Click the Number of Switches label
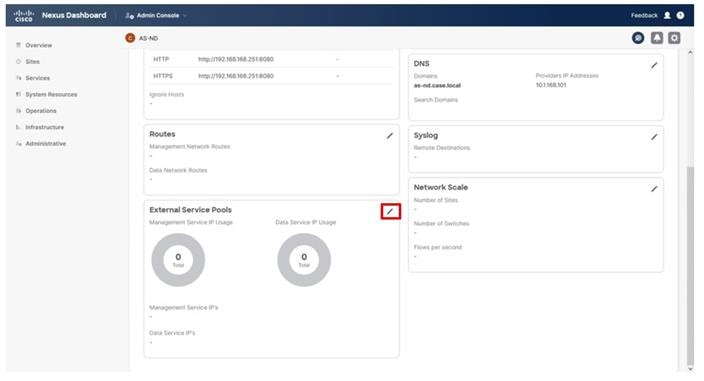The image size is (704, 381). click(441, 223)
